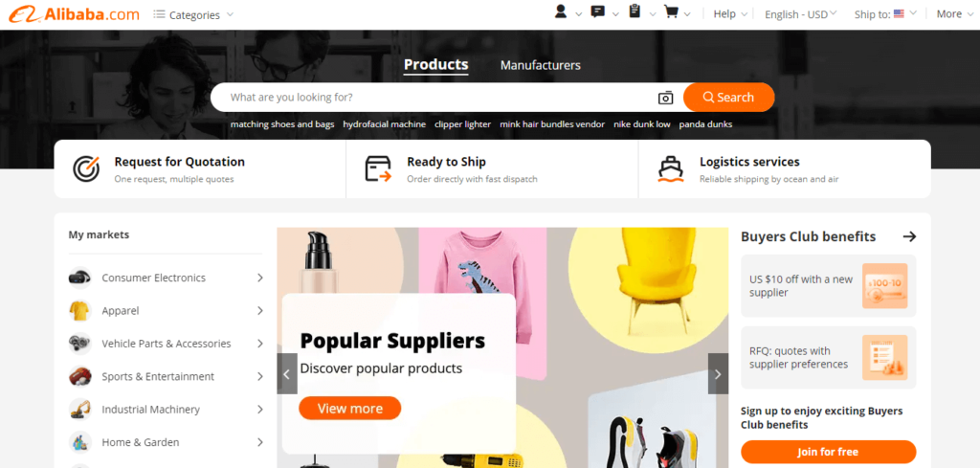Open the messages chat bubble icon
This screenshot has height=468, width=980.
(597, 11)
